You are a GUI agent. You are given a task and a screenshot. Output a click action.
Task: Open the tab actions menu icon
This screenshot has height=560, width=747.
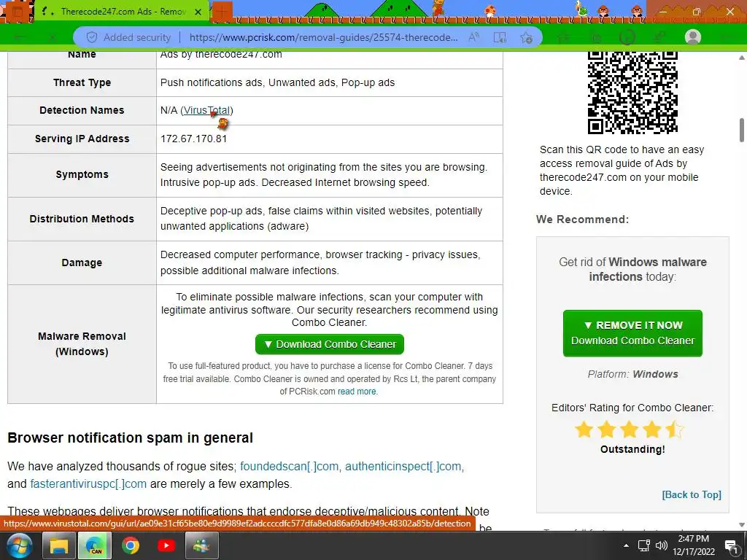[18, 12]
